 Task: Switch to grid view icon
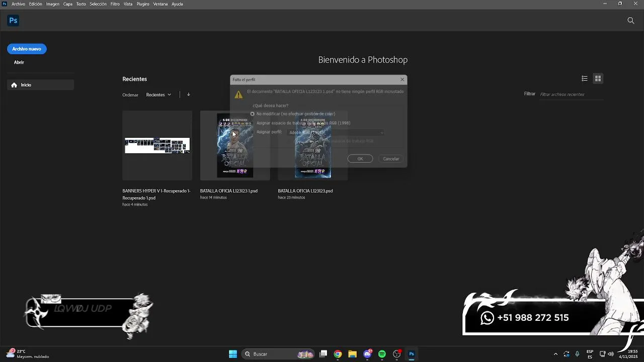[x=598, y=78]
